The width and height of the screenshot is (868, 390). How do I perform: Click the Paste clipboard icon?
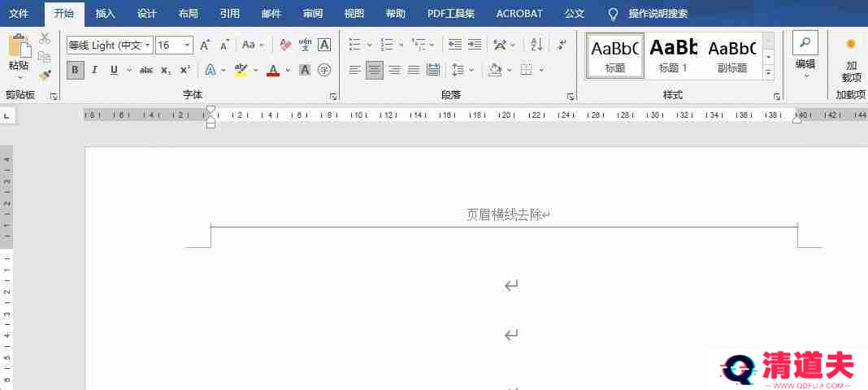coord(20,46)
